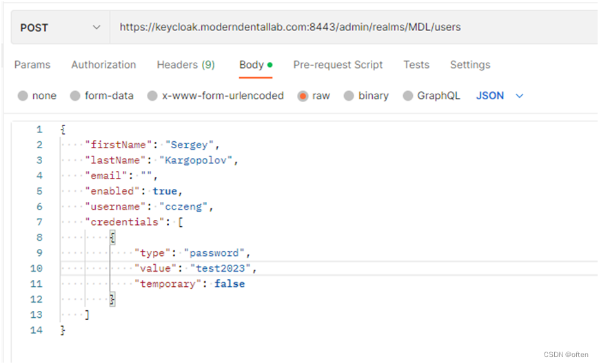599x364 pixels.
Task: Open the POST method dropdown
Action: click(x=61, y=28)
